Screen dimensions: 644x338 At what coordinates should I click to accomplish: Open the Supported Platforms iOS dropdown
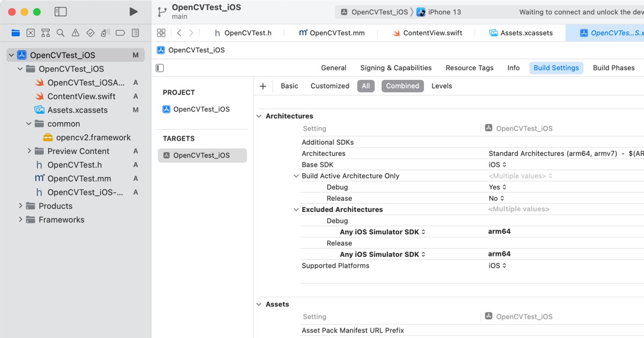(497, 266)
